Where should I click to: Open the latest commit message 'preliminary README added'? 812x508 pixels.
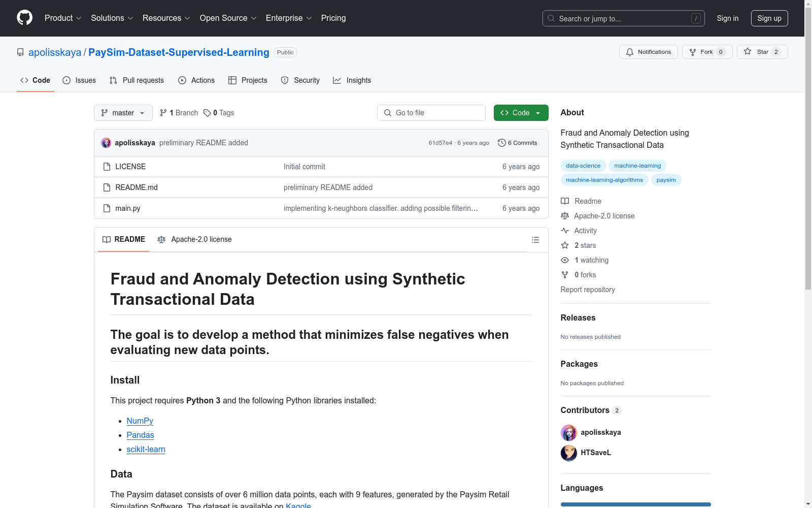[x=204, y=143]
